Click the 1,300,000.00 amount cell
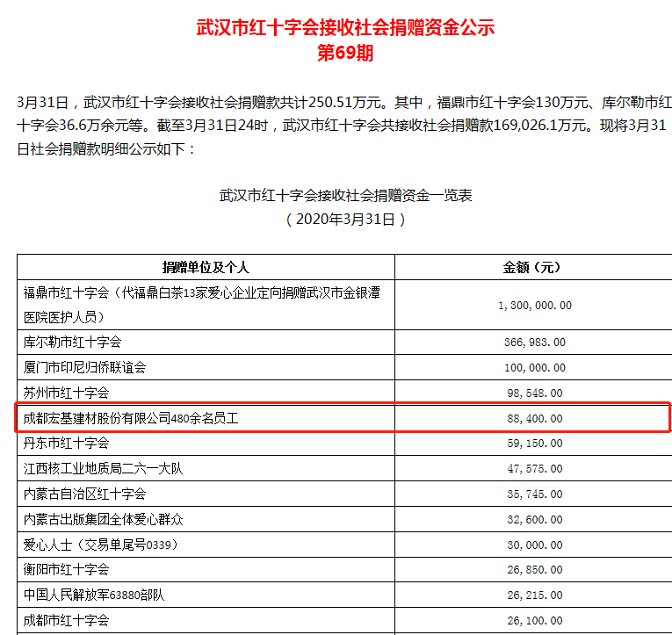This screenshot has height=635, width=672. pyautogui.click(x=531, y=305)
